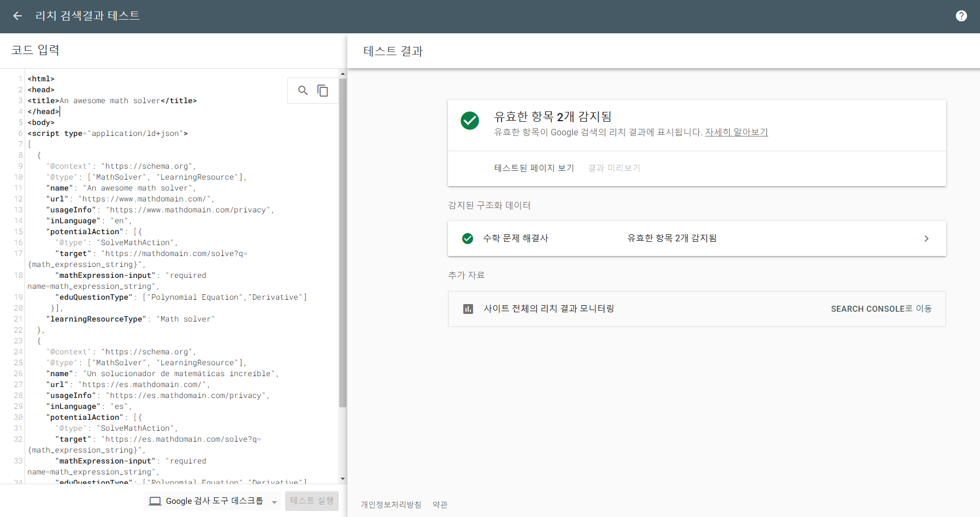The width and height of the screenshot is (980, 517).
Task: Open 개인정보처리방침 footer link
Action: pos(391,504)
